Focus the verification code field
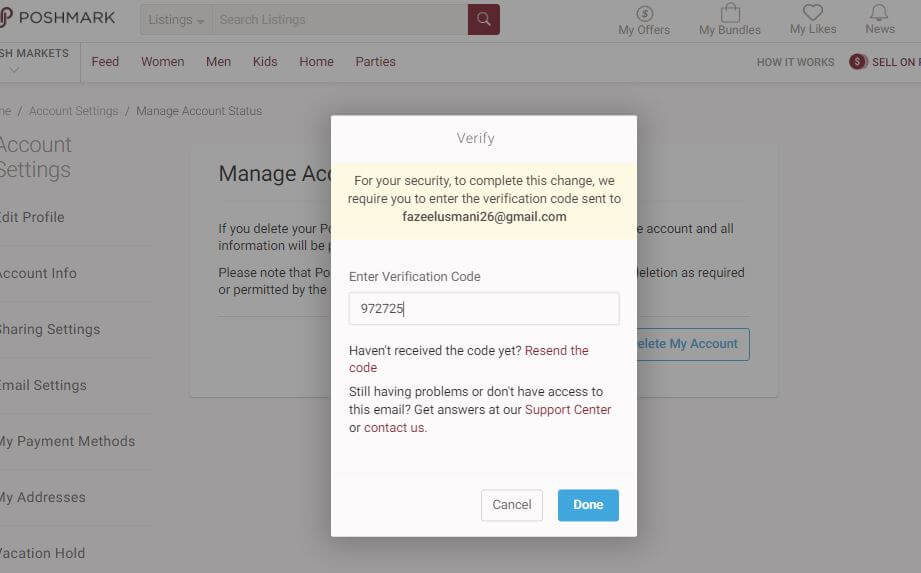 coord(484,309)
